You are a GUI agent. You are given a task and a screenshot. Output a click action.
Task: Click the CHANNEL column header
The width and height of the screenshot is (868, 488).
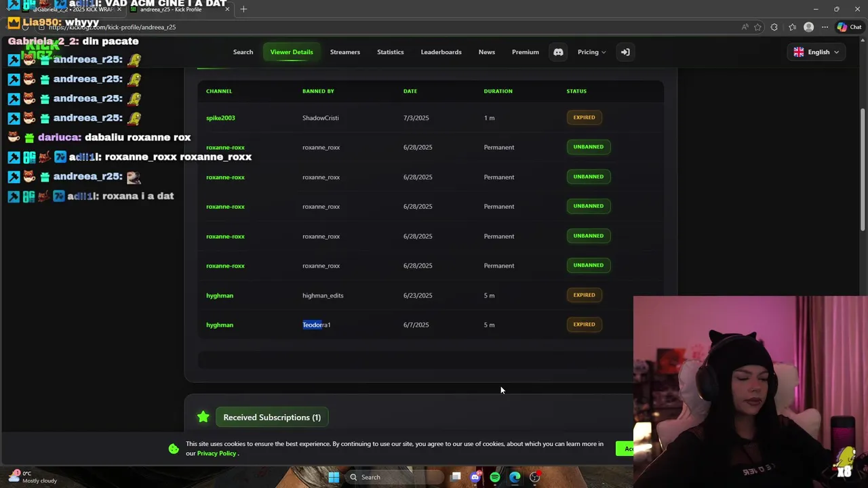[219, 91]
